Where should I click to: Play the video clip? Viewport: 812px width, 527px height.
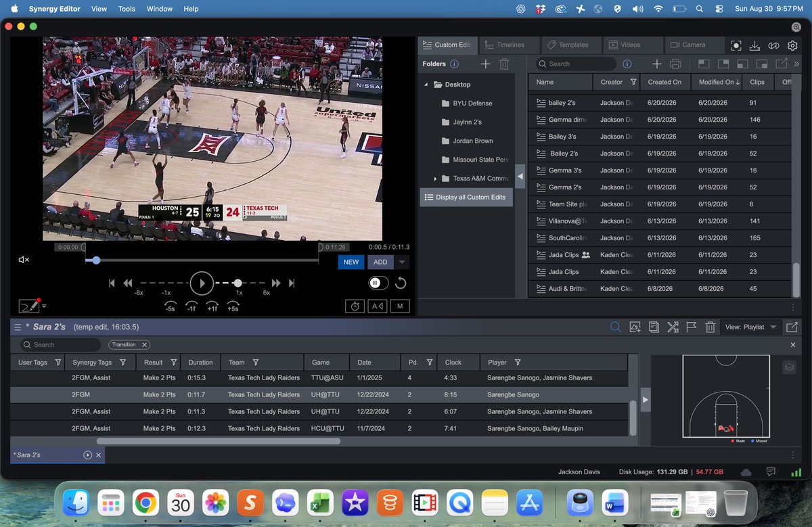(202, 283)
